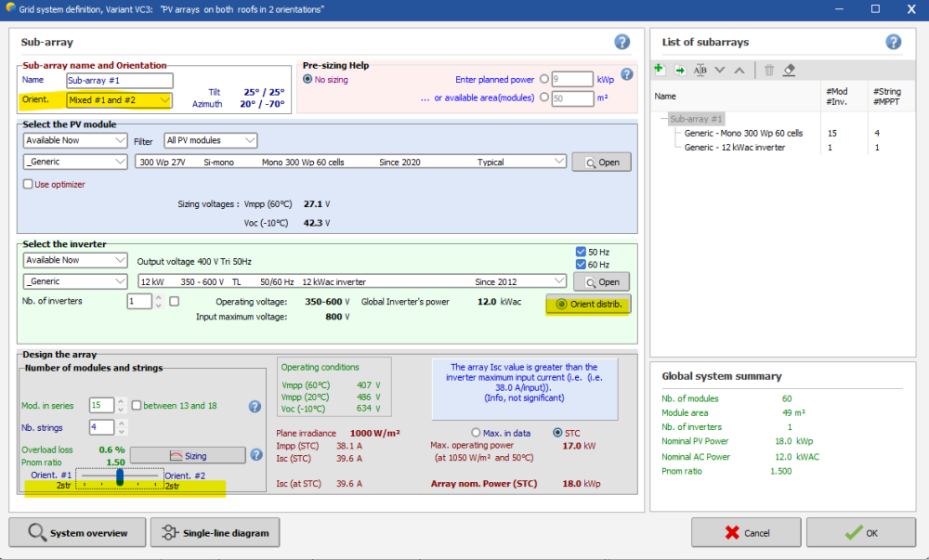The width and height of the screenshot is (929, 560).
Task: Click the System overview button
Action: pos(78,533)
